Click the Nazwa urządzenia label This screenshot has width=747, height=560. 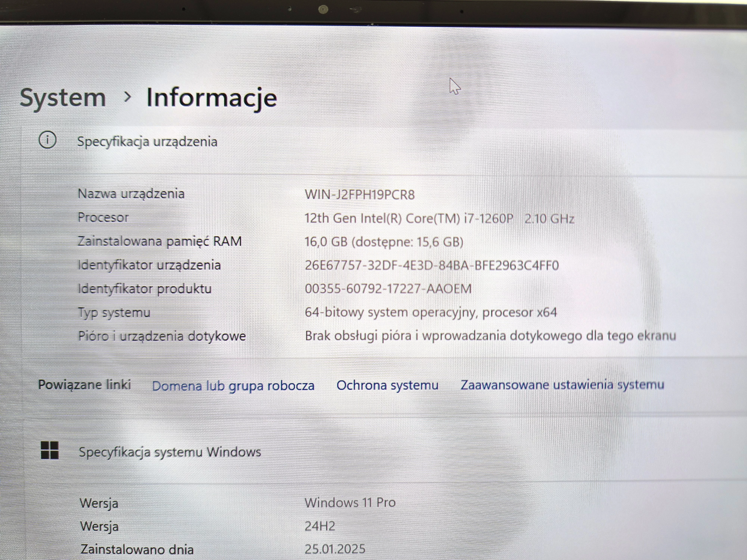click(131, 194)
